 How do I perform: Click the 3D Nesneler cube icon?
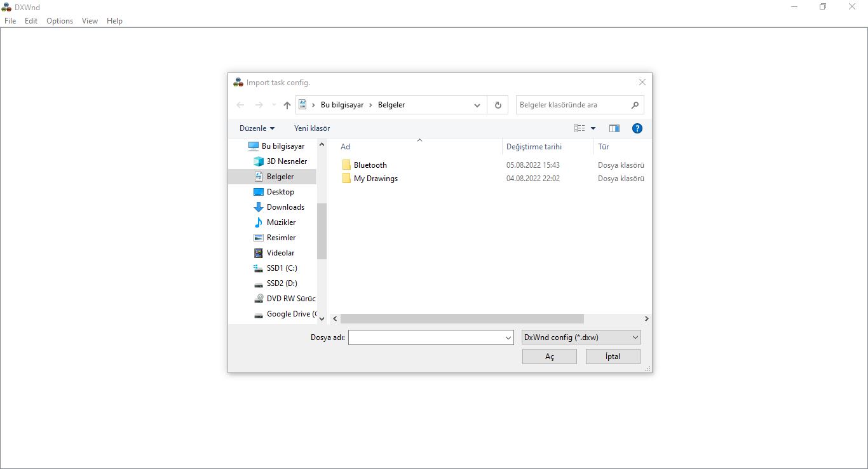click(259, 161)
